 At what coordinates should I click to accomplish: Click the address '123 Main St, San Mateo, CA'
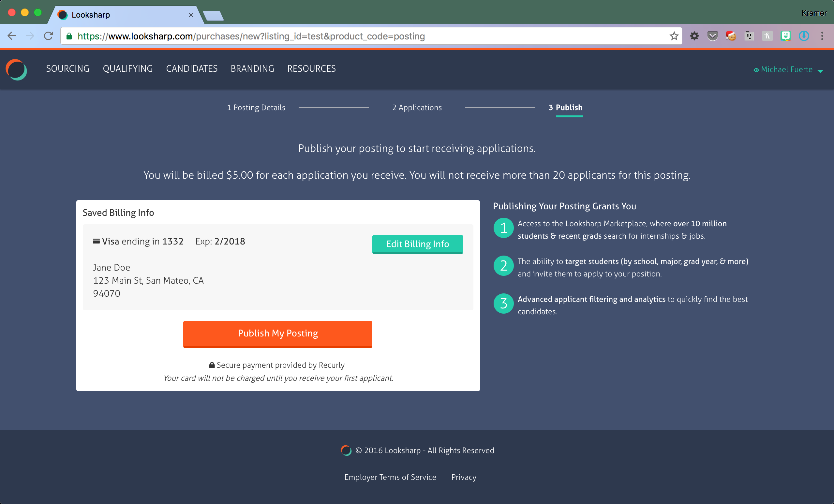point(148,281)
